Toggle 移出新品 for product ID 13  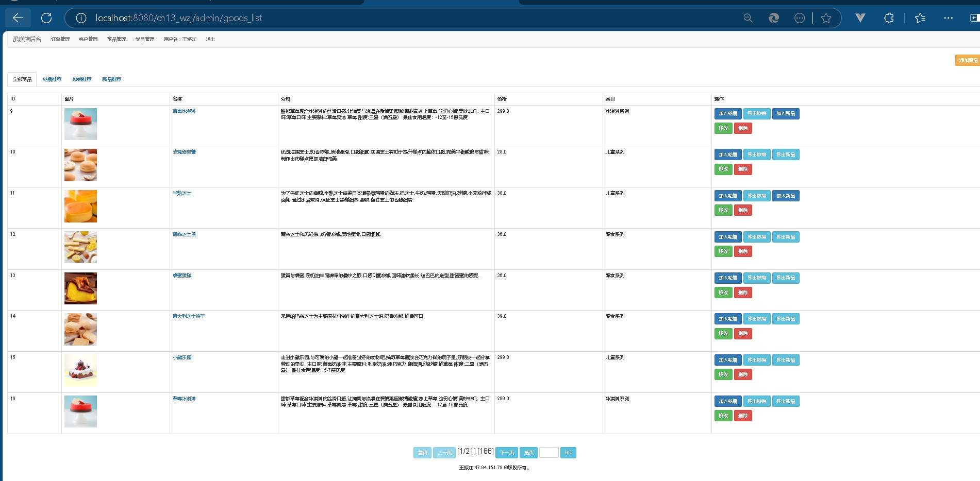[785, 278]
